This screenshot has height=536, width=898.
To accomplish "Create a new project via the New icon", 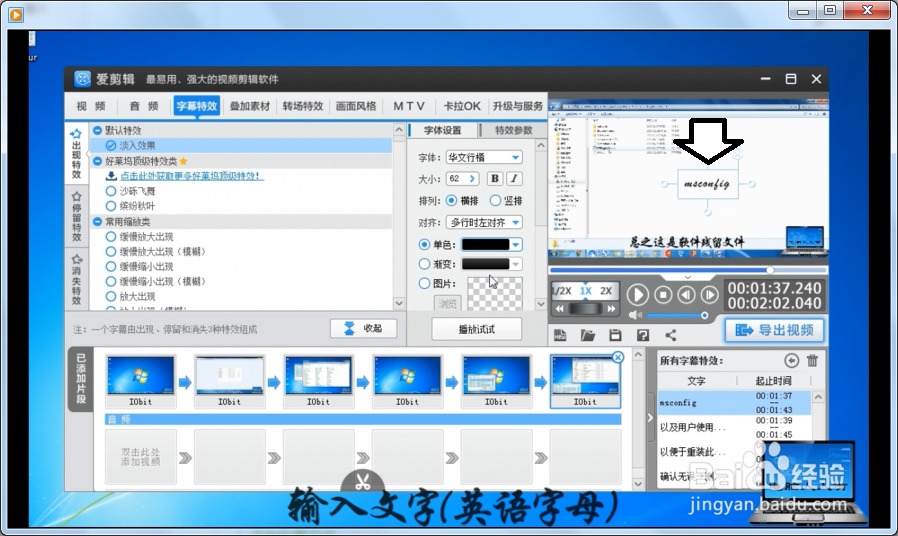I will click(560, 336).
